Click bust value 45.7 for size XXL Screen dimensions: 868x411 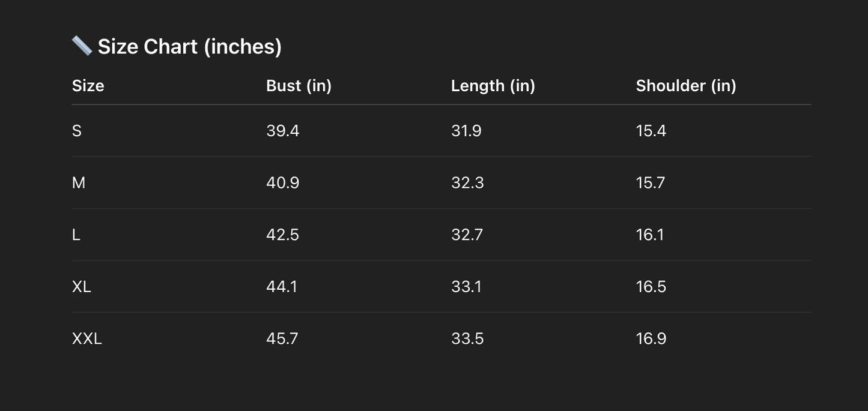(282, 339)
